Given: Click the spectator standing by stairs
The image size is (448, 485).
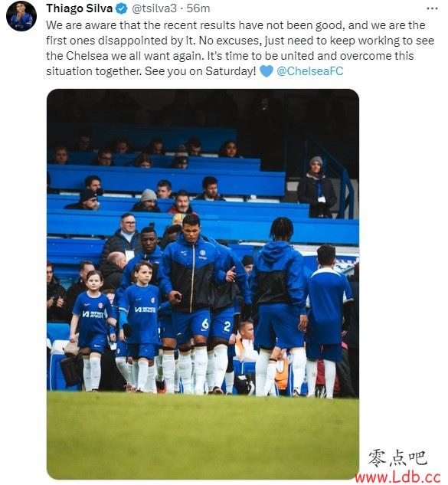Looking at the screenshot, I should click(x=317, y=187).
